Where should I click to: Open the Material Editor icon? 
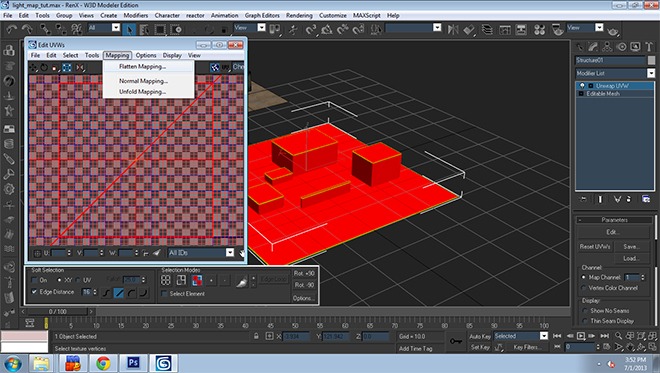pyautogui.click(x=539, y=29)
